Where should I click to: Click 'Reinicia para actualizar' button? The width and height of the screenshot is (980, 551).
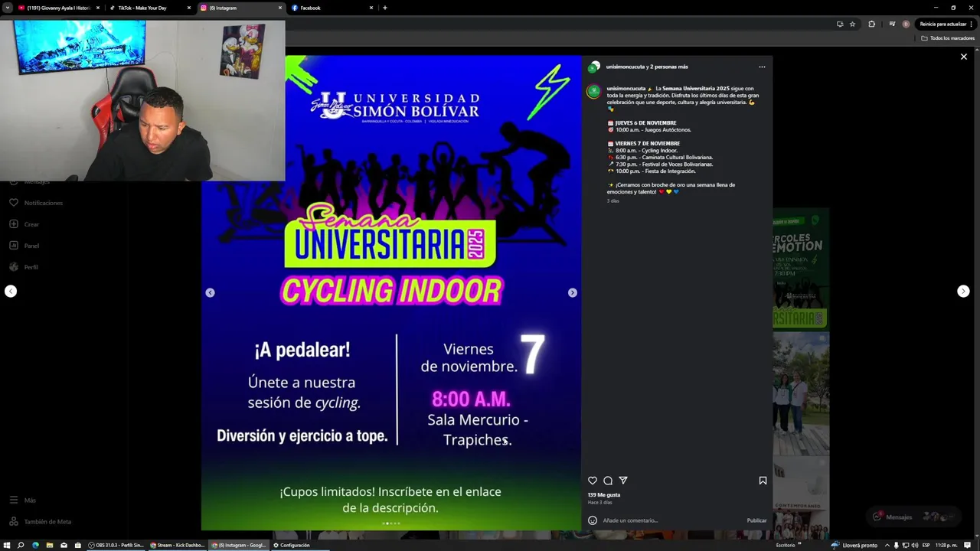(x=946, y=24)
